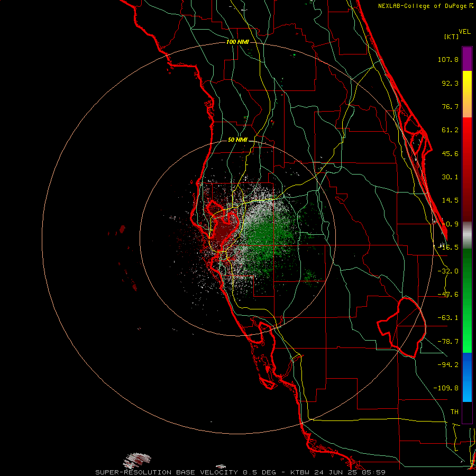The width and height of the screenshot is (476, 476).
Task: Click the -109.8 velocity scale value
Action: pos(446,388)
